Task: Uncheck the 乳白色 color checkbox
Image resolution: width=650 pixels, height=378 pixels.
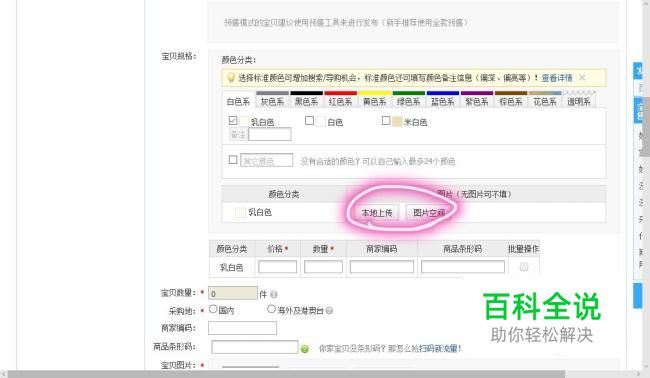Action: tap(233, 121)
